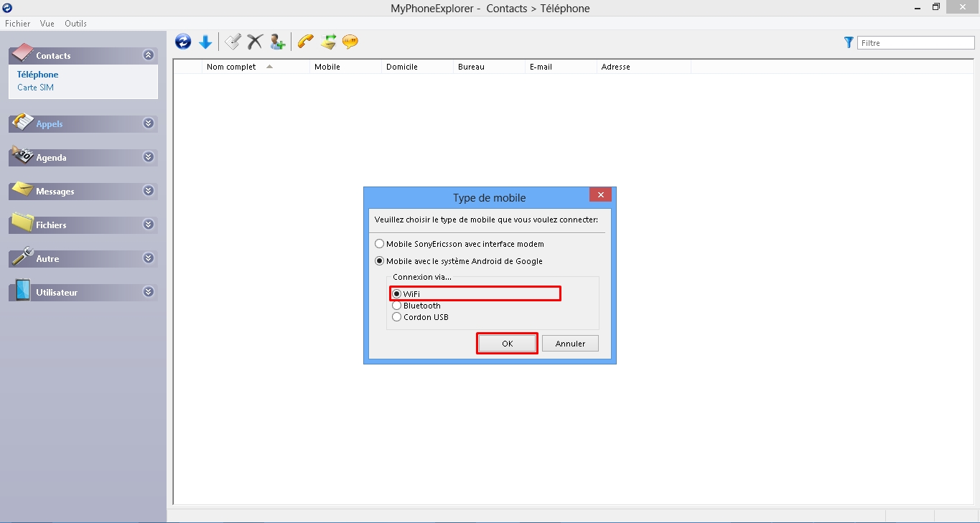Click the blue filter funnel icon
Viewport: 980px width, 523px height.
pyautogui.click(x=849, y=43)
